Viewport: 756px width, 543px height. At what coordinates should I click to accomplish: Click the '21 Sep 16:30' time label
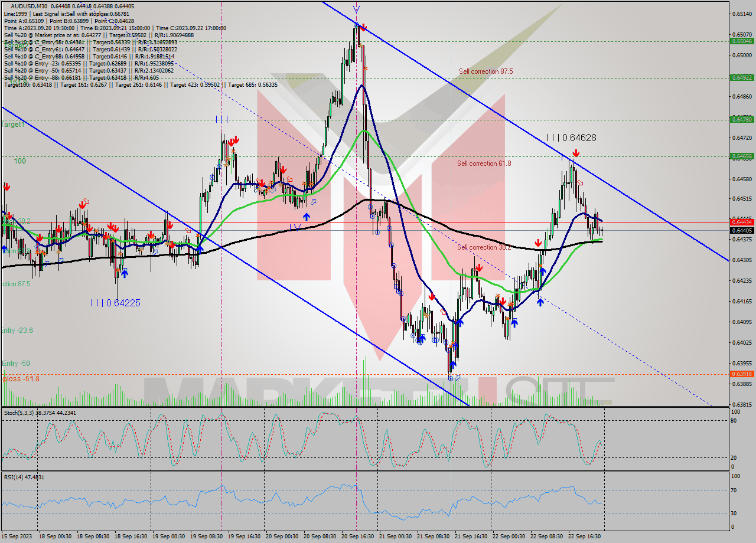pos(471,537)
